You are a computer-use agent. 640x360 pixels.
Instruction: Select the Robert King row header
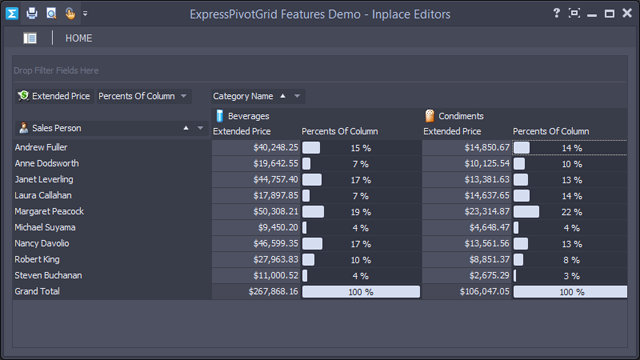pos(112,259)
